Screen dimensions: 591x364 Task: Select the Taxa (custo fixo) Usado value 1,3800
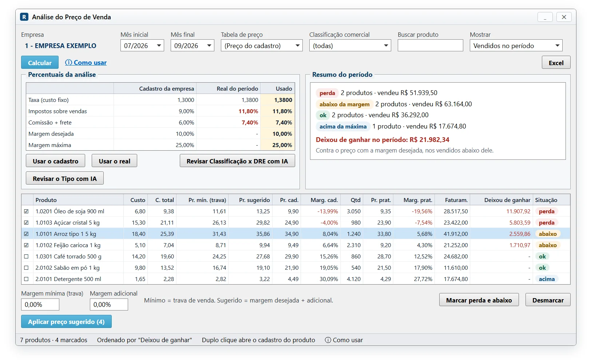tap(278, 100)
